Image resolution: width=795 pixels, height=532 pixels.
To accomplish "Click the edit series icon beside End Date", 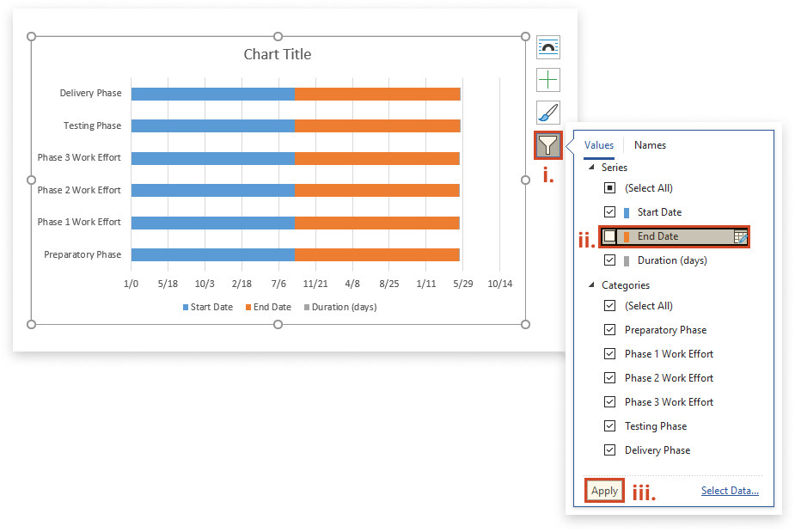I will point(740,237).
